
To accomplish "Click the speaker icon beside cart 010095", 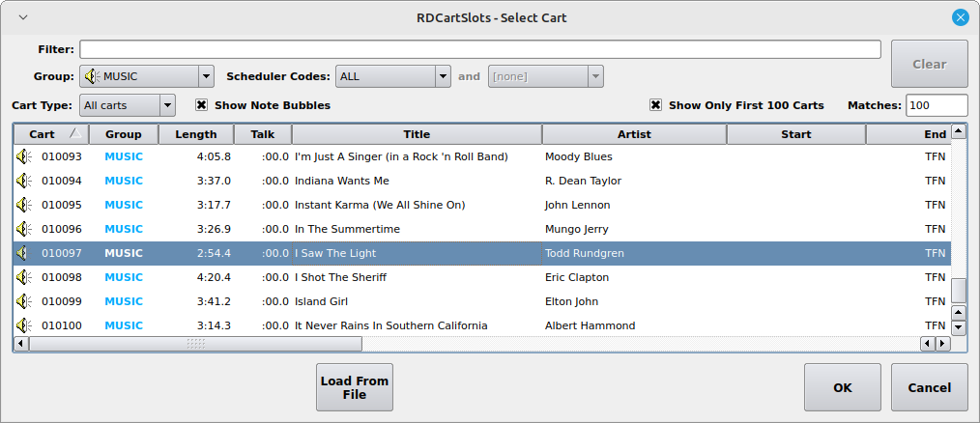I will [x=24, y=205].
